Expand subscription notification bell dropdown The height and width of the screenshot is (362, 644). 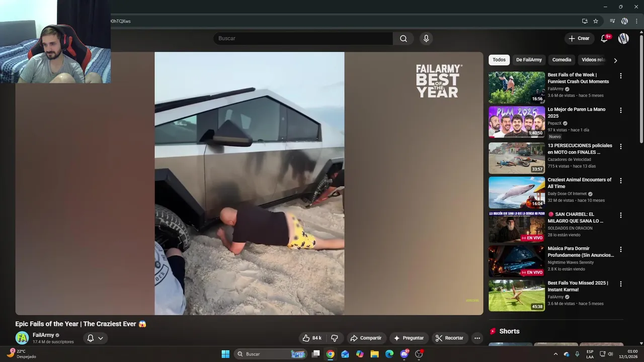click(95, 338)
